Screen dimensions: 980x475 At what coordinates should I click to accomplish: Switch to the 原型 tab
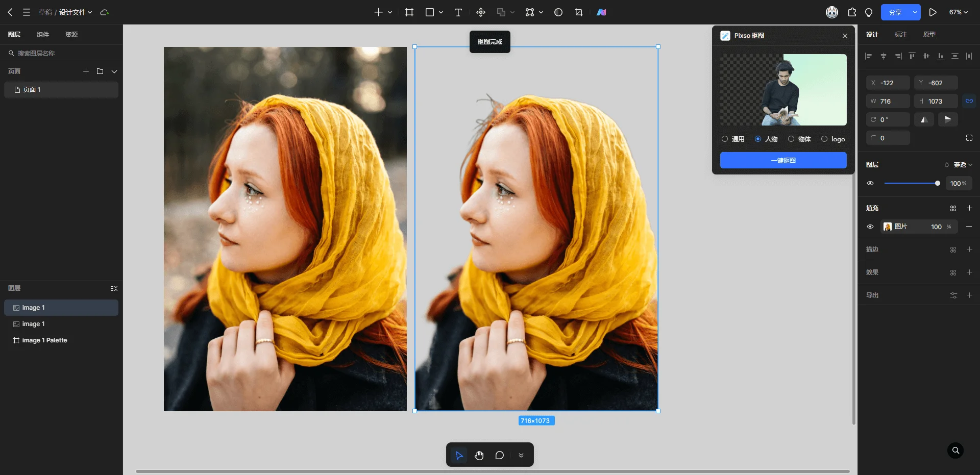click(x=929, y=35)
